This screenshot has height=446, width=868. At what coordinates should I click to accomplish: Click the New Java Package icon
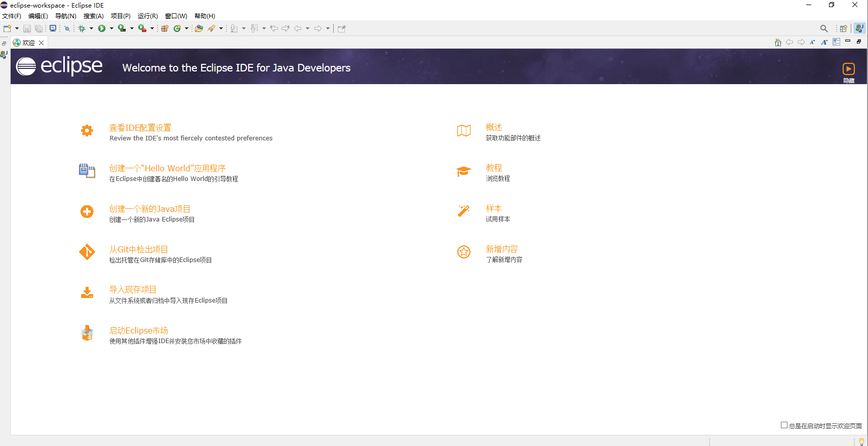tap(165, 28)
